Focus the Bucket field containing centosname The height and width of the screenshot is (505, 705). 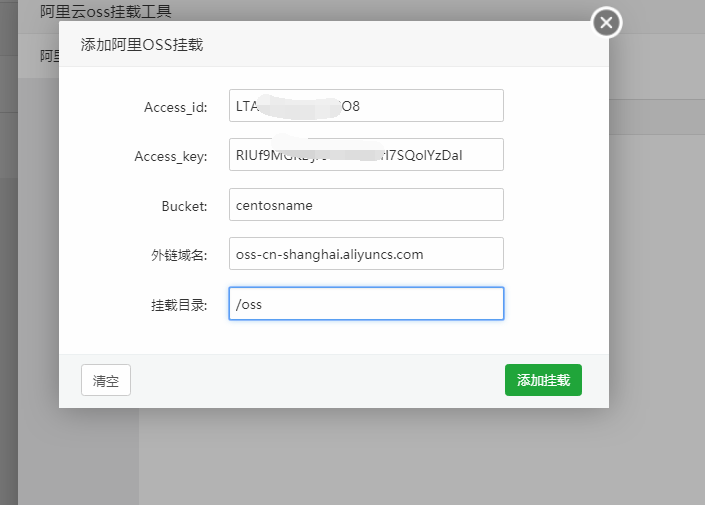tap(366, 205)
